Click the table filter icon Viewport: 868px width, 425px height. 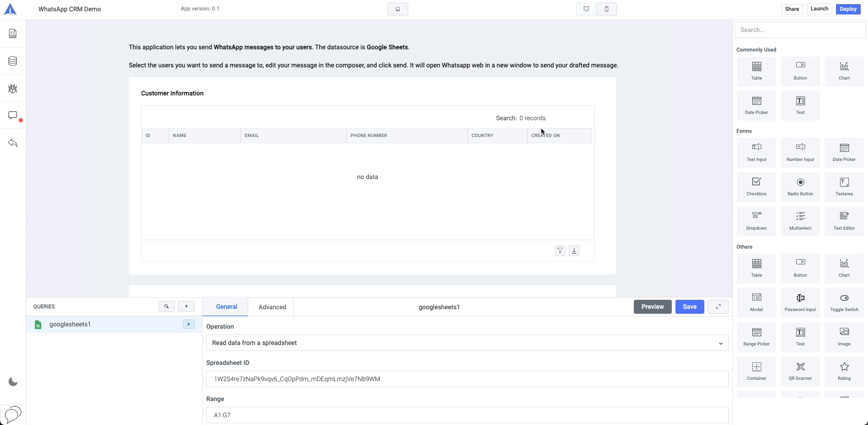[560, 250]
